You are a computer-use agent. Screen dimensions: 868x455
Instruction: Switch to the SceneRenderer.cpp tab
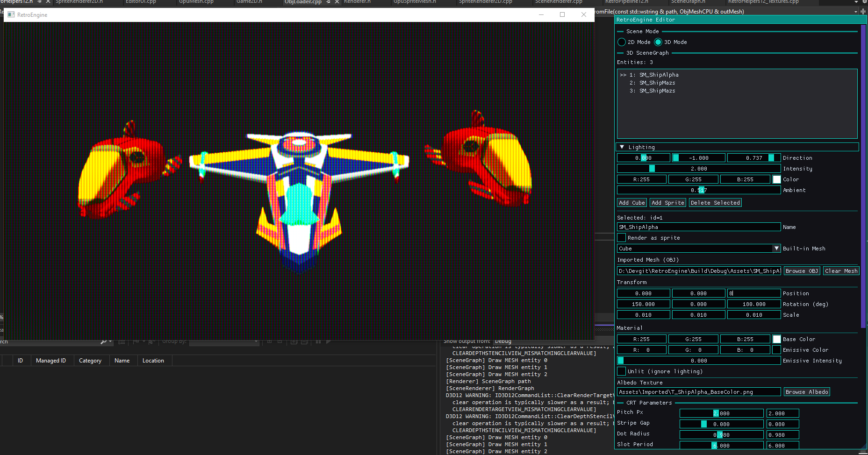click(x=558, y=2)
